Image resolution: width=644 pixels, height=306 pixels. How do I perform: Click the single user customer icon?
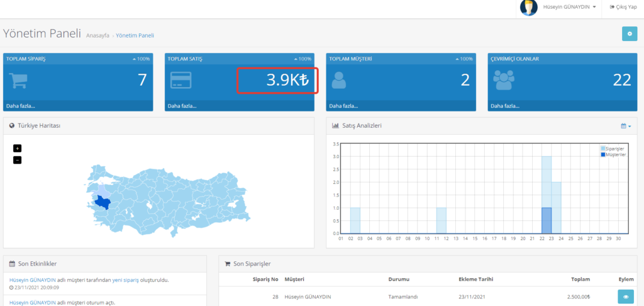click(339, 81)
